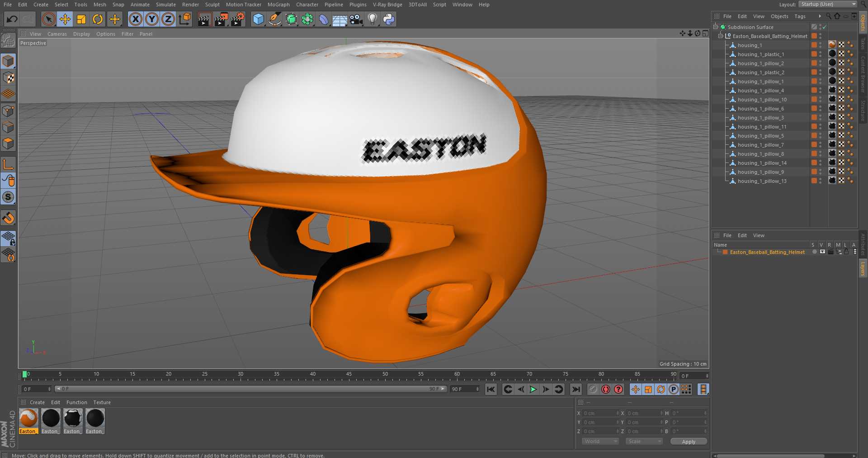Select the orange Easton material thumbnail

tap(28, 418)
